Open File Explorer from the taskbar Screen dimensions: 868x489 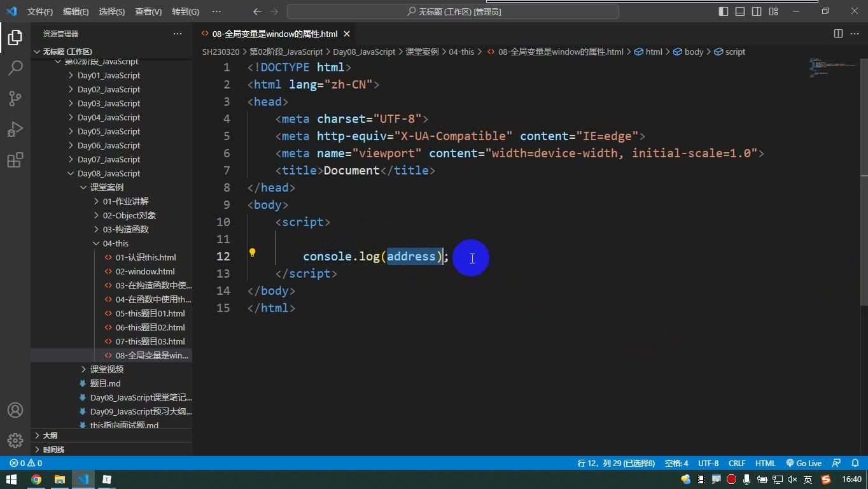tap(60, 479)
